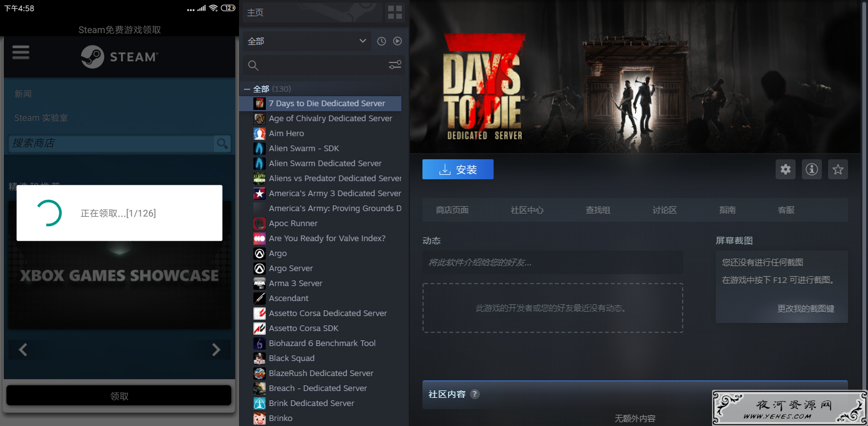Click Brinko game icon
The image size is (868, 426).
260,419
